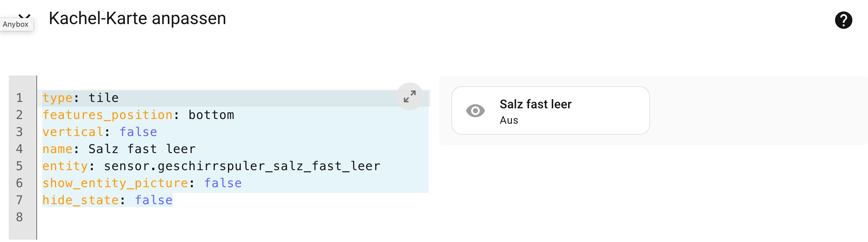Click the "false" value of show_entity_picture

(x=223, y=183)
